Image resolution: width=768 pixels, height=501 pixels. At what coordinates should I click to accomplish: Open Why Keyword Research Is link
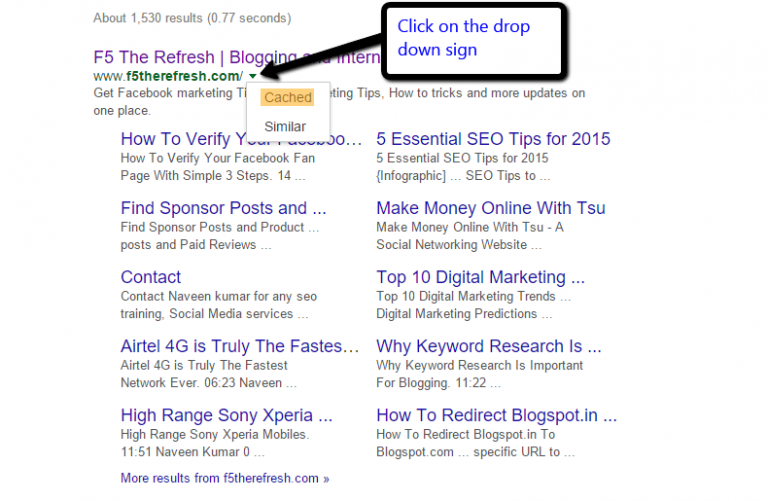pyautogui.click(x=488, y=346)
